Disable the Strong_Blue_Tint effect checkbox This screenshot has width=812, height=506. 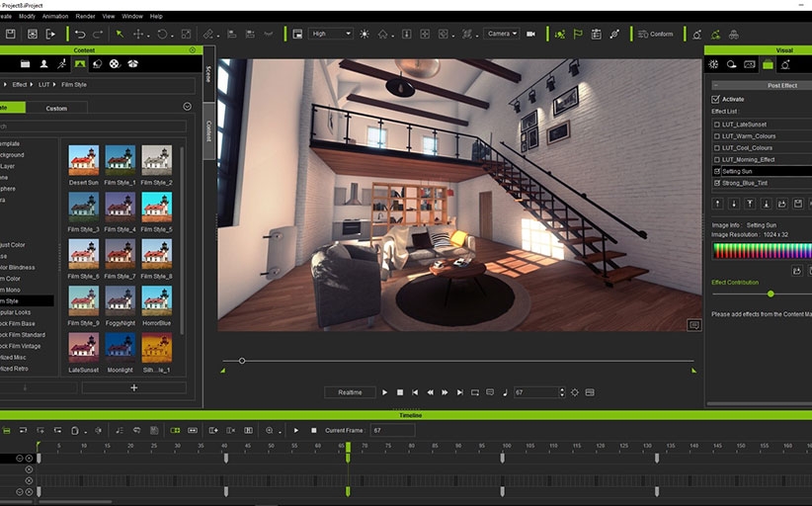click(716, 183)
